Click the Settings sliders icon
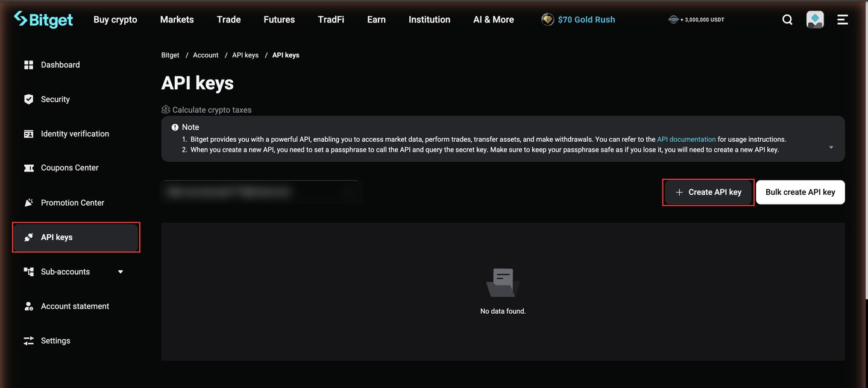868x388 pixels. pyautogui.click(x=28, y=341)
